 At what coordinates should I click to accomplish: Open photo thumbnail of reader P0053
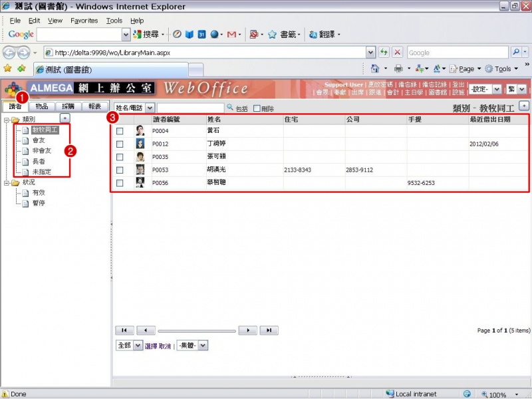[140, 170]
